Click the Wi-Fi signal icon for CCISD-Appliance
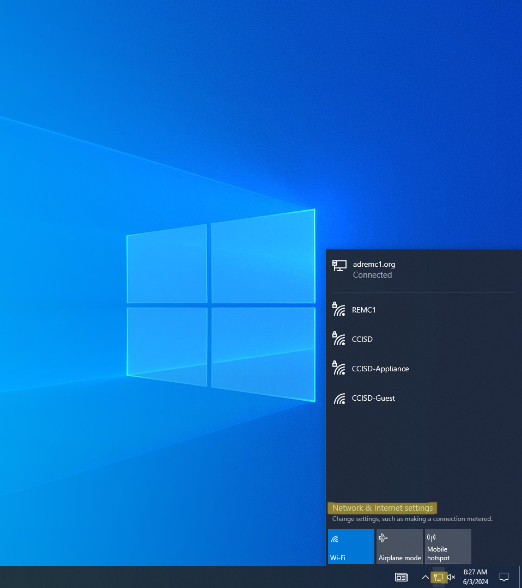Screen dimensions: 522x588 coord(339,368)
